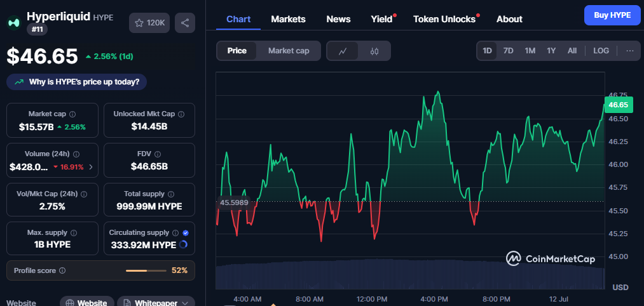The image size is (644, 306).
Task: Click the circulating supply progress ring
Action: [x=183, y=245]
